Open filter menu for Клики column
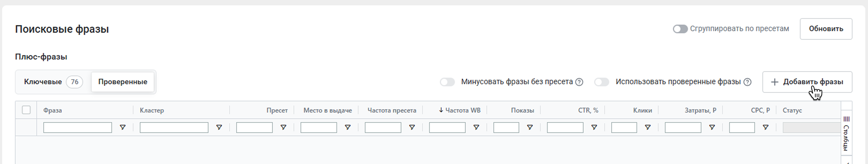The image size is (868, 164). (648, 127)
